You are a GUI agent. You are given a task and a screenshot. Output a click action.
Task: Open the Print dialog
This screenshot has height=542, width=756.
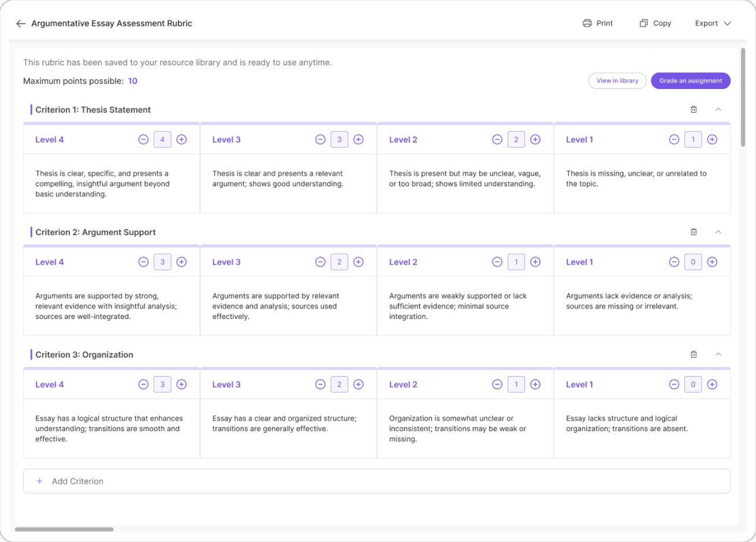[598, 23]
